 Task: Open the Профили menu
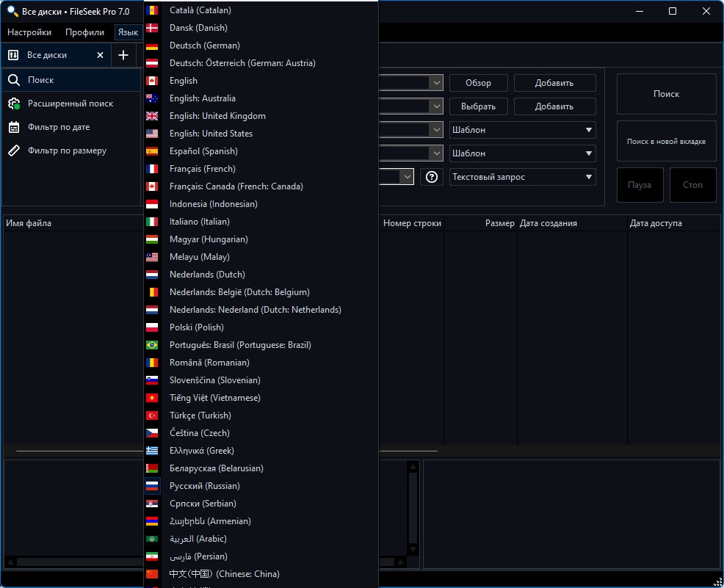(x=84, y=32)
